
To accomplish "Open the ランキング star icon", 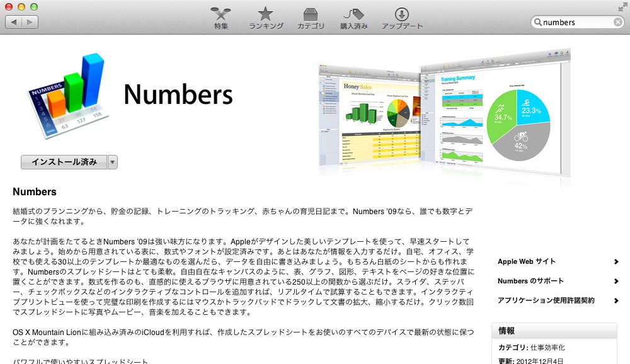I will (x=266, y=18).
